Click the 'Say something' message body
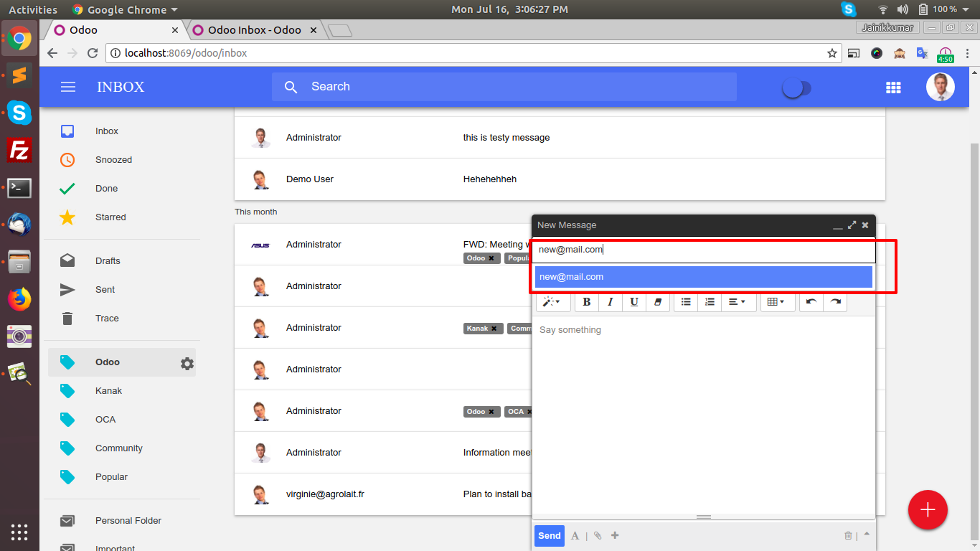This screenshot has width=980, height=551. pos(703,416)
